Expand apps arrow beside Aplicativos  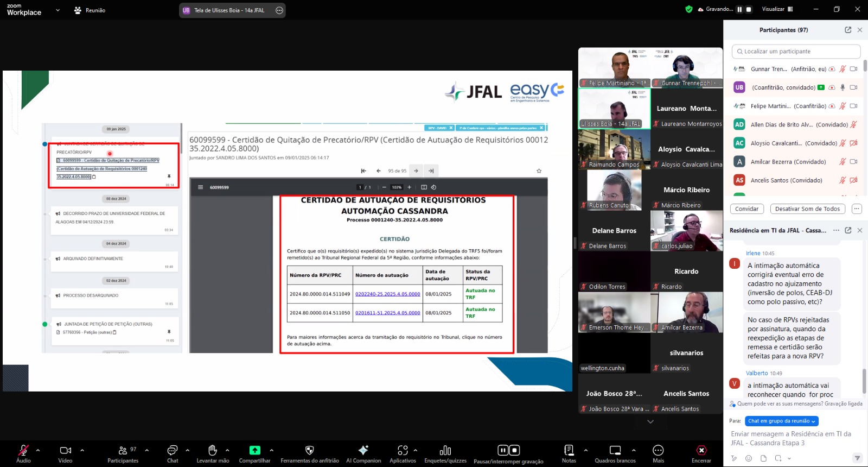point(416,450)
